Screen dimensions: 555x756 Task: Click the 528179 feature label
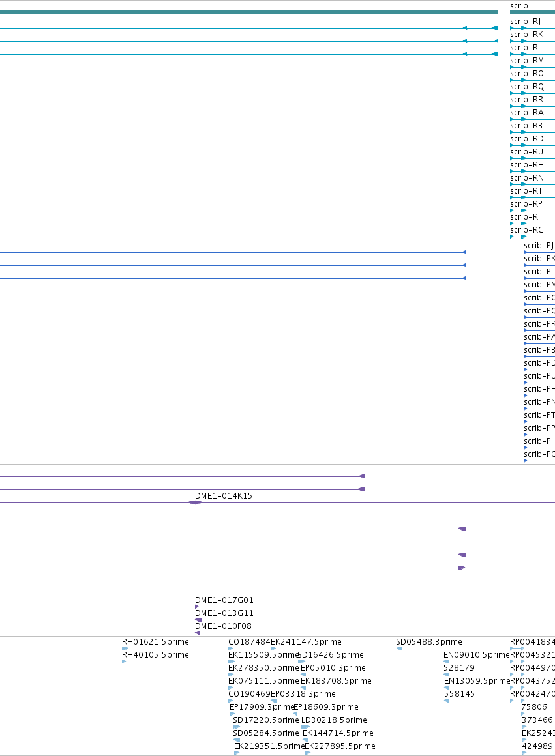pyautogui.click(x=459, y=668)
